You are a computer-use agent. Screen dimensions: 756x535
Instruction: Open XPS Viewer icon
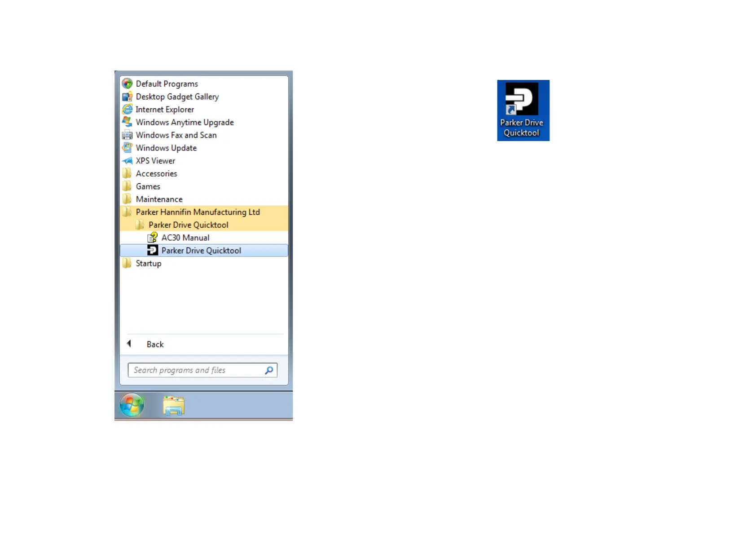pyautogui.click(x=127, y=160)
